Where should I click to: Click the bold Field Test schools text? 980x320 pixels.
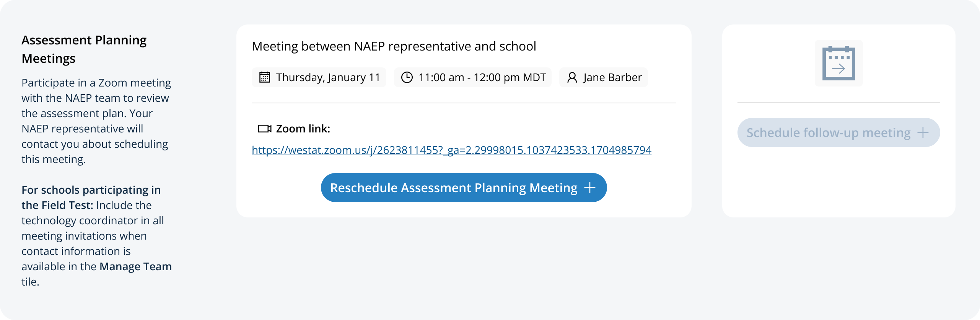[91, 190]
